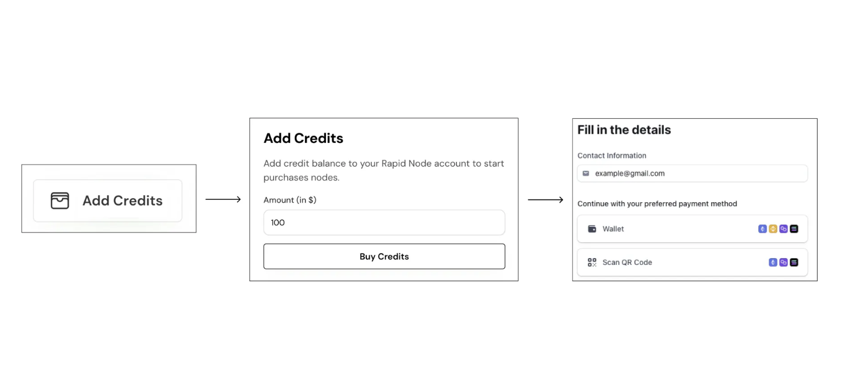
Task: Click the Polygon icon in Scan QR Code row
Action: tap(784, 262)
